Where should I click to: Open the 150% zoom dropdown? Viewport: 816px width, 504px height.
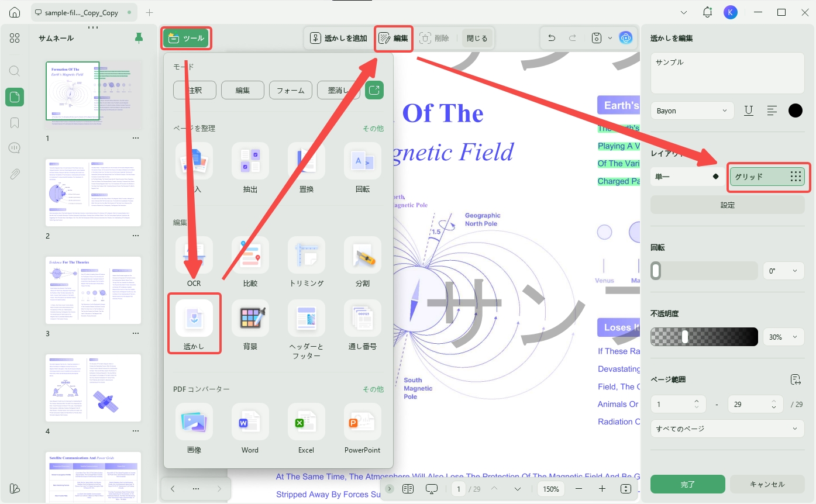pos(551,489)
